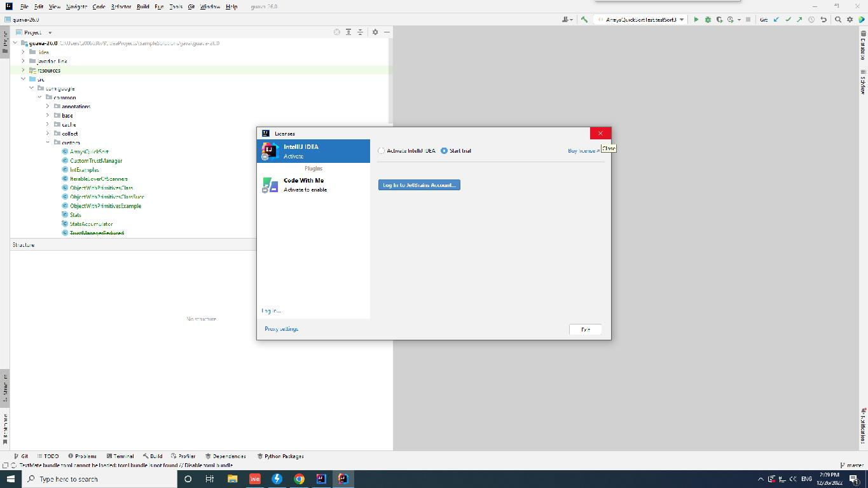Screen dimensions: 868x488
Task: Click Exit button in Licenses dialog
Action: pos(586,330)
